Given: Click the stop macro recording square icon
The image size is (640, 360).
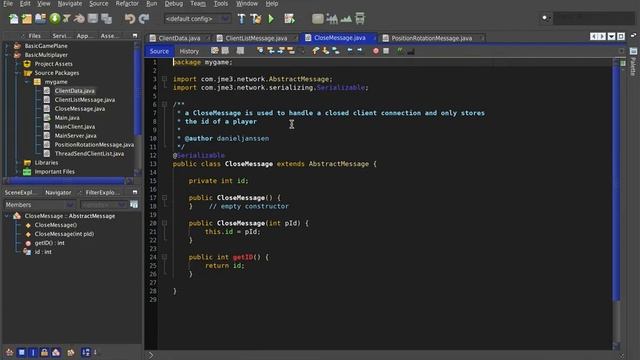Looking at the screenshot, I should pos(386,51).
